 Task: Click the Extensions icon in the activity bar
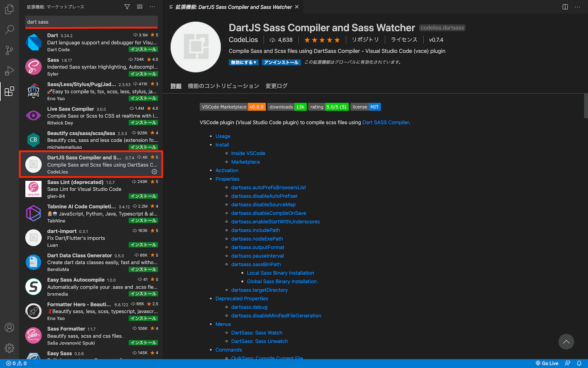pos(9,91)
